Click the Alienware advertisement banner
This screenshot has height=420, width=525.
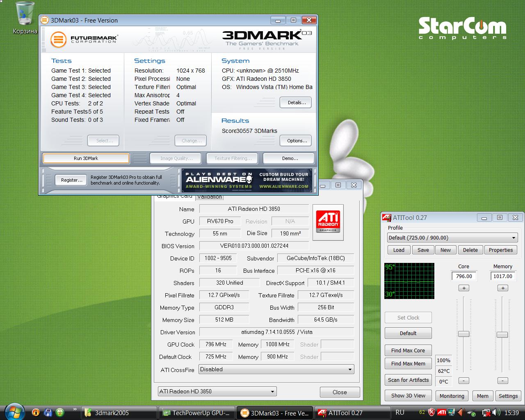click(247, 180)
